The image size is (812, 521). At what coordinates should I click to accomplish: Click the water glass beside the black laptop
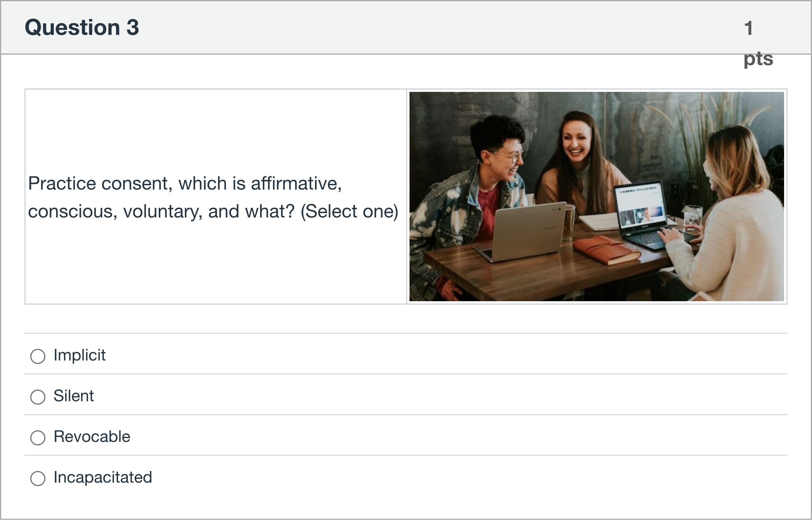(692, 217)
